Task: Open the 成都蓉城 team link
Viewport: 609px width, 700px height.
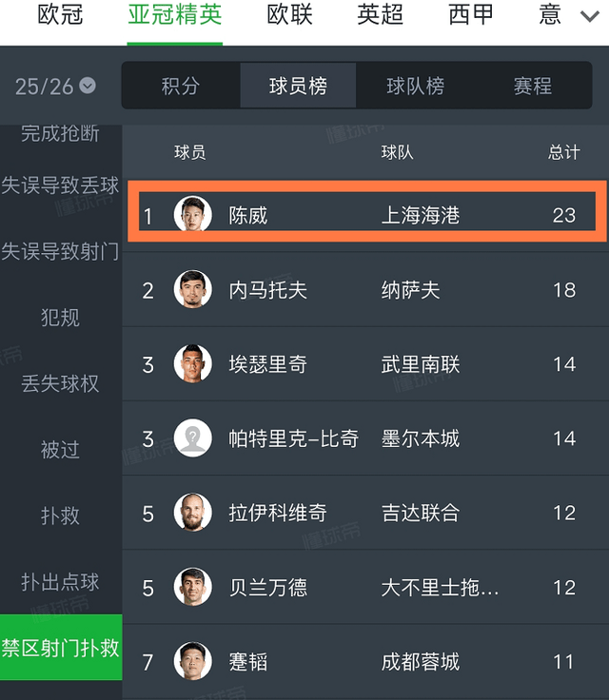Action: (x=421, y=662)
